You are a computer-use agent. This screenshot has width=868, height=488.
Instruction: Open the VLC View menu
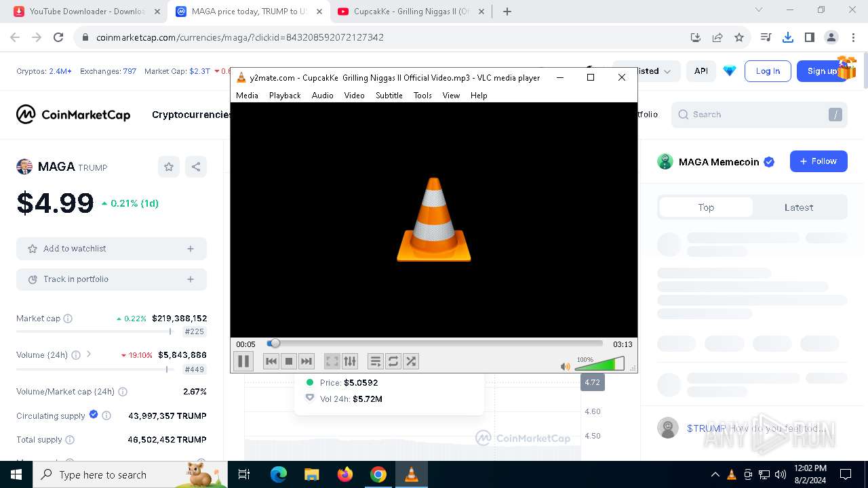click(x=451, y=96)
